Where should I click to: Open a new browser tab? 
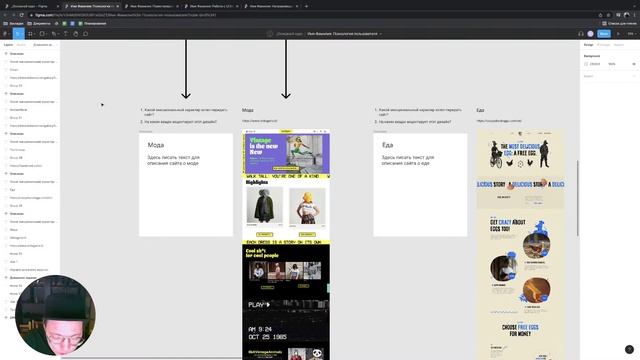306,6
